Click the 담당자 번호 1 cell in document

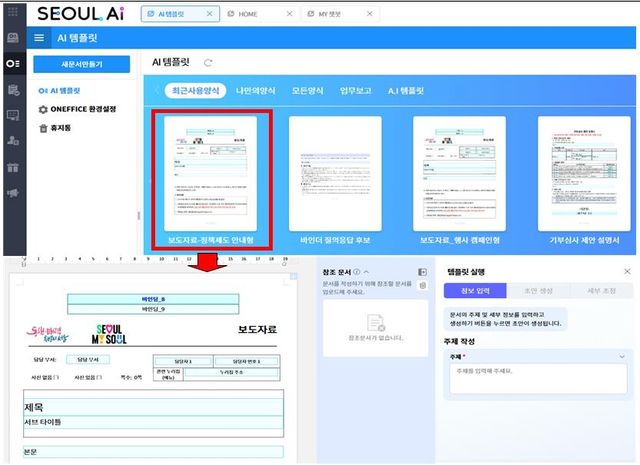[247, 361]
